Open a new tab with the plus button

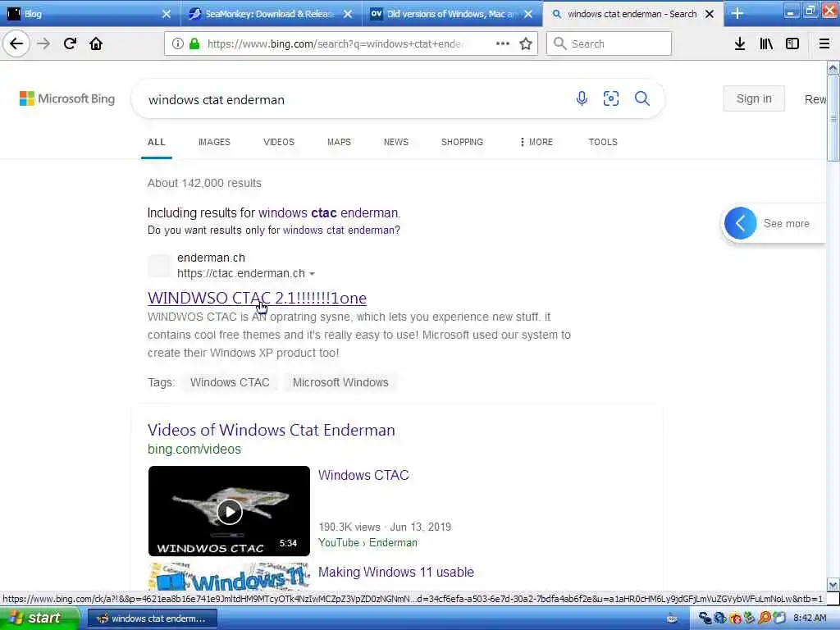[x=737, y=14]
